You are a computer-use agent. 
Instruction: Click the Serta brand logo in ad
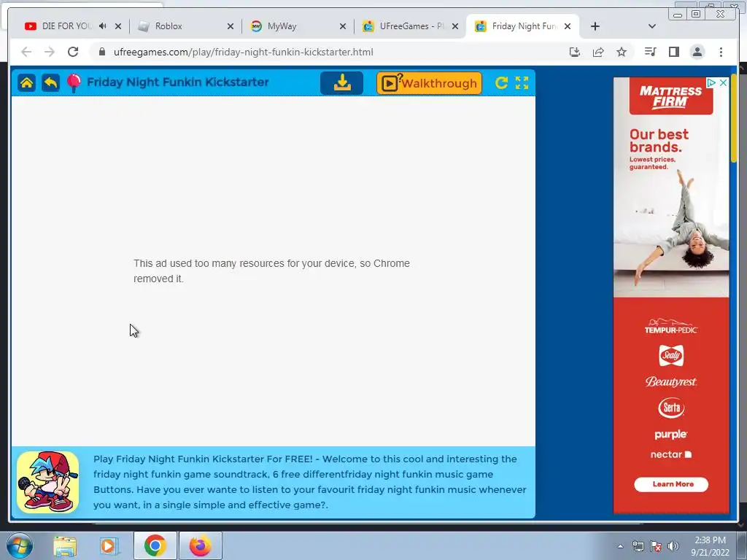click(671, 408)
